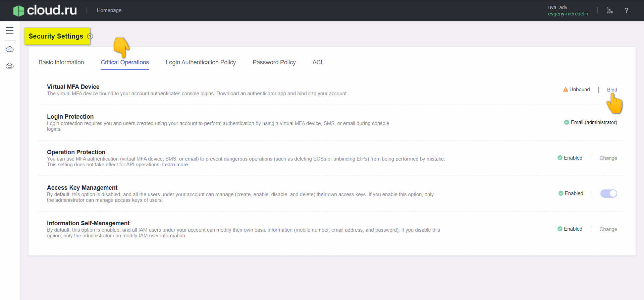Switch to Basic Information tab
The width and height of the screenshot is (644, 300).
click(61, 62)
